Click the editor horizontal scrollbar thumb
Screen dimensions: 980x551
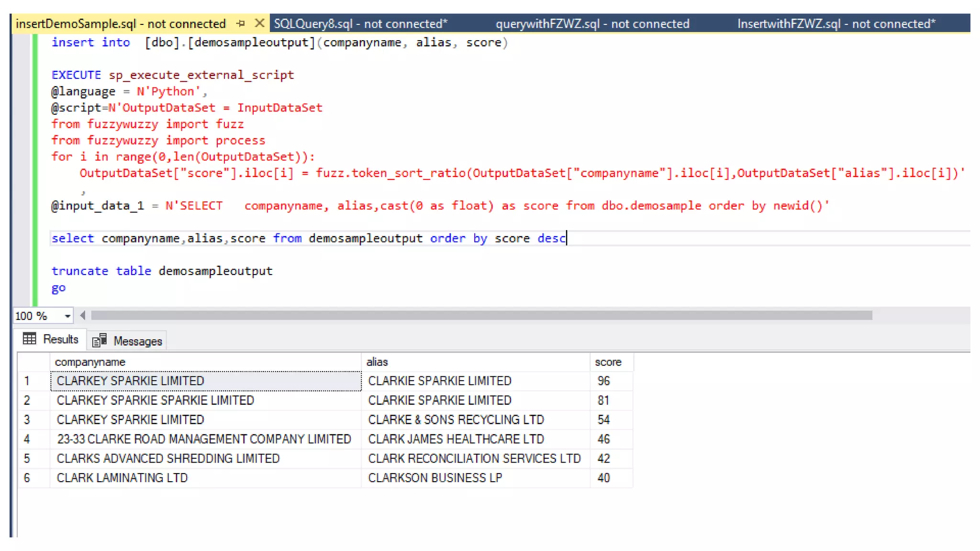pos(481,315)
